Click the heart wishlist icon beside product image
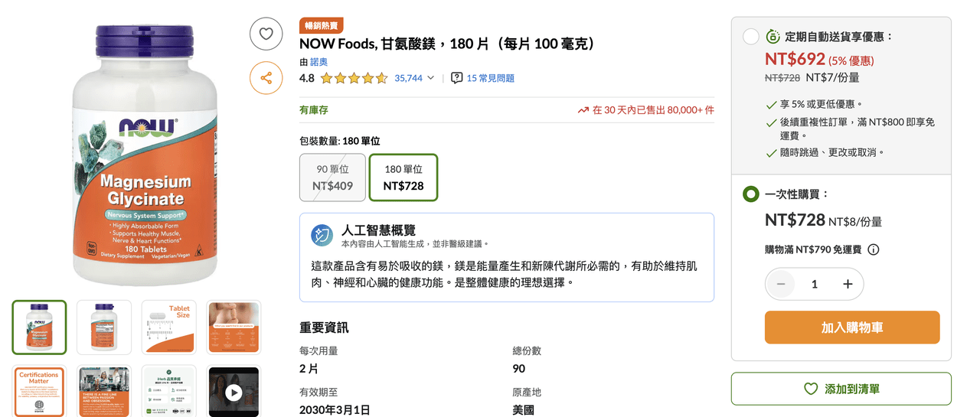The width and height of the screenshot is (980, 417). [x=266, y=34]
